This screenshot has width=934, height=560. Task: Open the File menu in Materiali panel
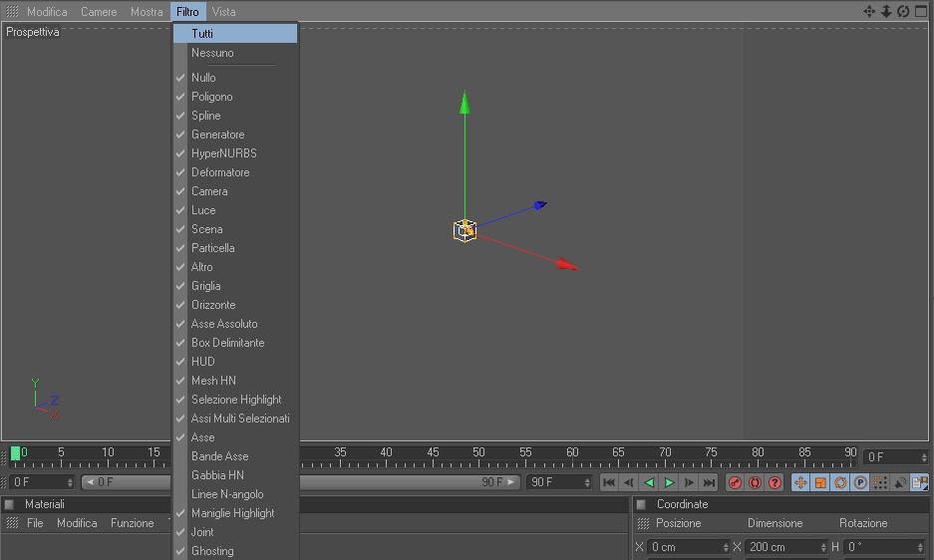pyautogui.click(x=35, y=523)
